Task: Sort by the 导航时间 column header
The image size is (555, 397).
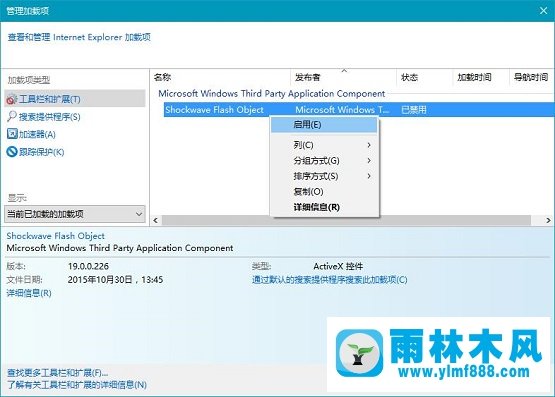Action: pos(532,77)
